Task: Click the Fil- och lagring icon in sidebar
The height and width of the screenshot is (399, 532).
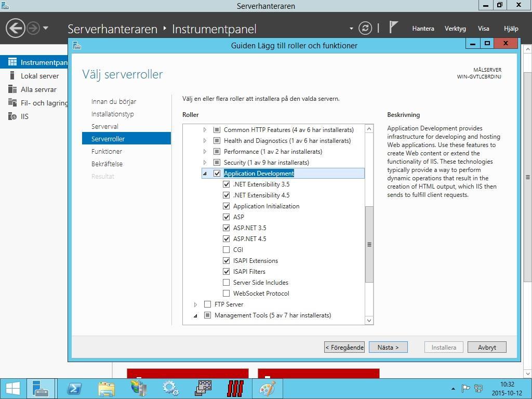Action: coord(12,102)
